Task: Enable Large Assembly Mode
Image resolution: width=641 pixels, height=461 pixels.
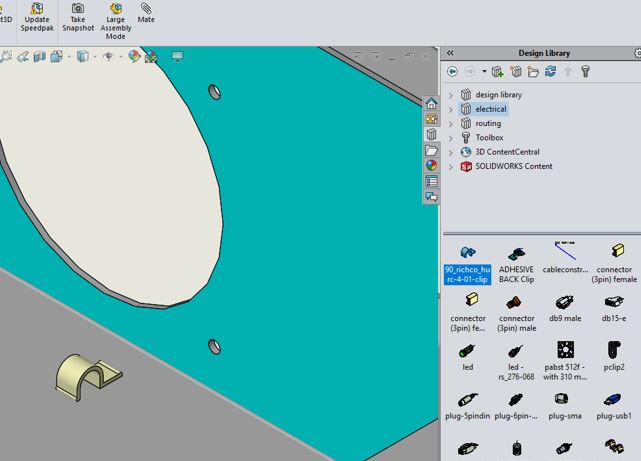Action: pos(116,21)
